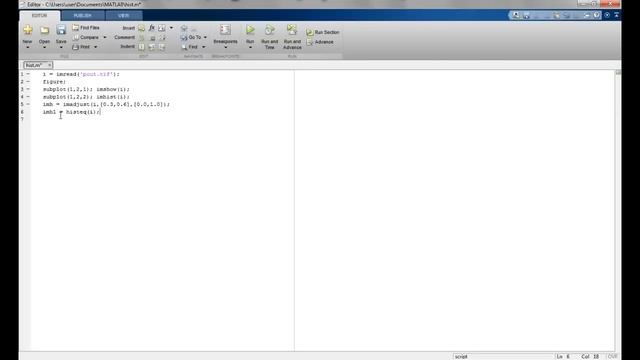Click the Print button

pos(81,47)
